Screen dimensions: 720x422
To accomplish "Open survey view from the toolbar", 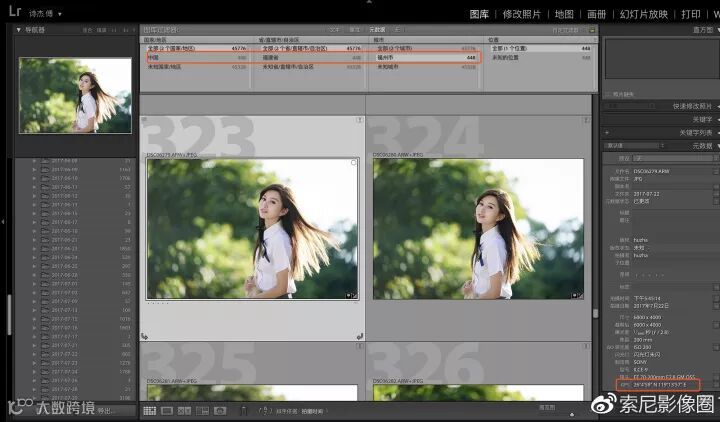I will 202,411.
